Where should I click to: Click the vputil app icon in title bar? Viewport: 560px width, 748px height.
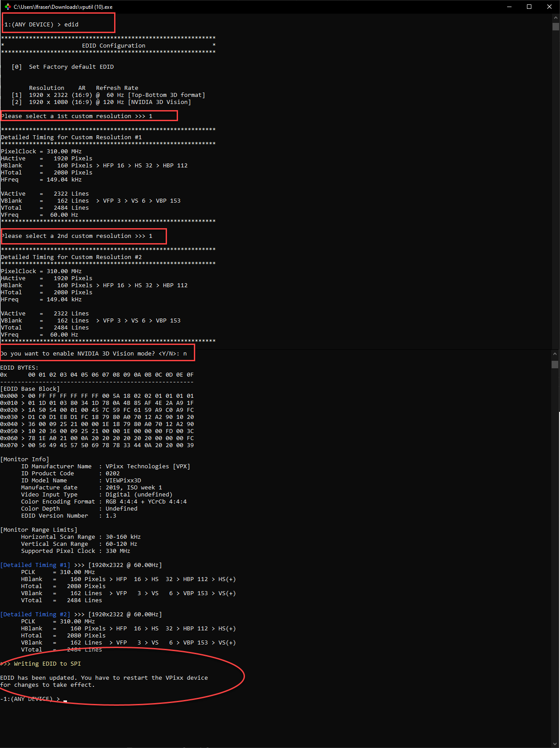7,7
